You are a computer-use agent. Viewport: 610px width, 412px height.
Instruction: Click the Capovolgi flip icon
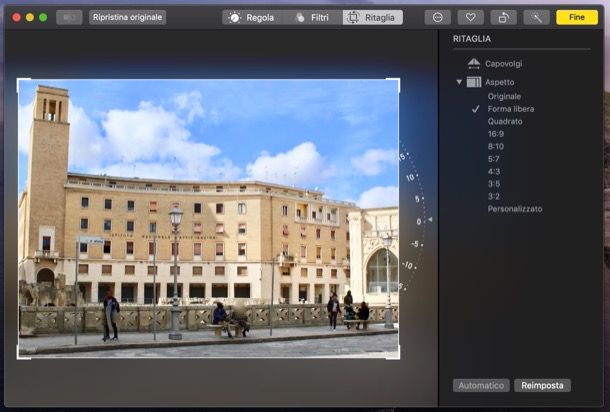point(474,64)
